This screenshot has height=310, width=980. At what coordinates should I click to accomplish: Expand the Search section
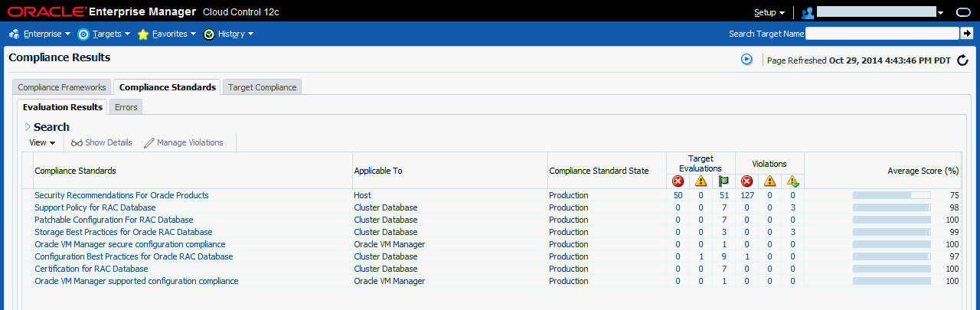(28, 127)
